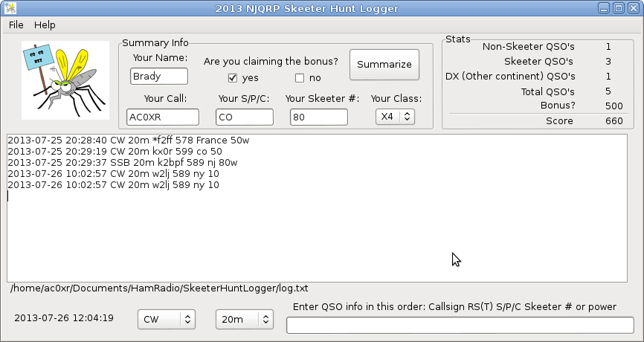Minimize the Skeeter Hunt Logger window
This screenshot has height=342, width=644.
click(x=603, y=8)
